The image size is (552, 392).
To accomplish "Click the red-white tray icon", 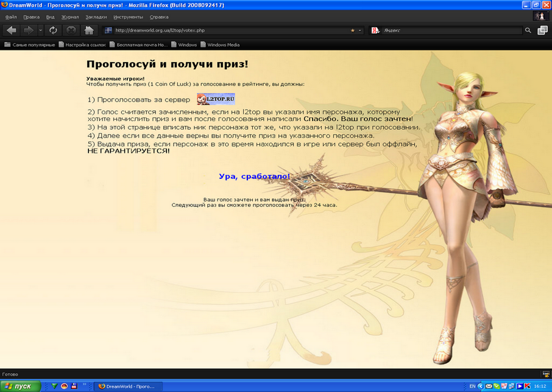I will [x=504, y=387].
